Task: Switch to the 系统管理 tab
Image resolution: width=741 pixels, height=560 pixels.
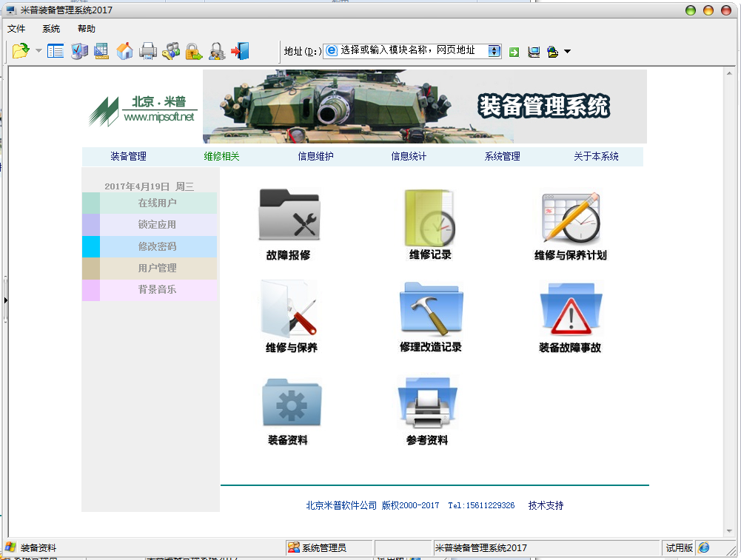Action: 503,156
